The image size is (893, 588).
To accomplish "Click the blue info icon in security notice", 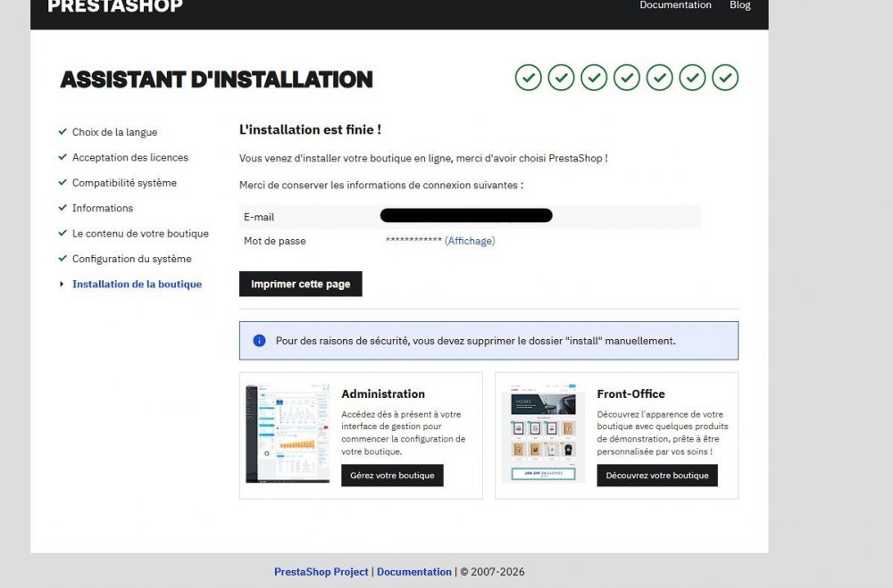I will point(259,340).
